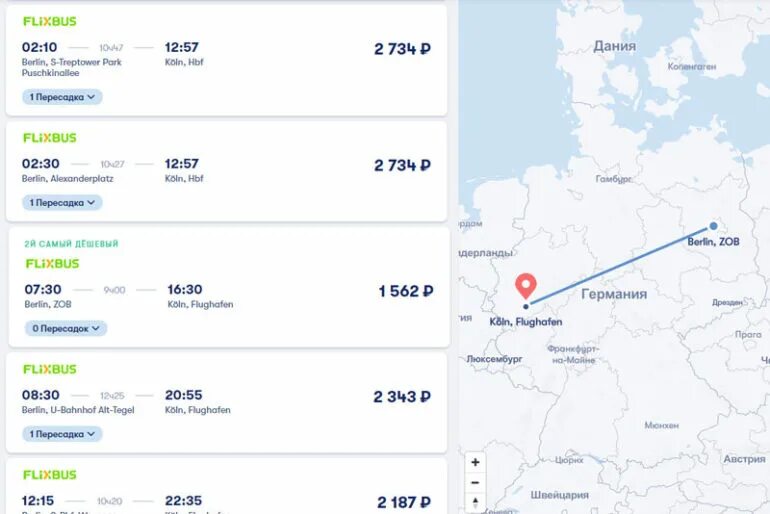Screen dimensions: 770x514
Task: Click the FlixBus logo on 02:10 trip
Action: tap(50, 22)
